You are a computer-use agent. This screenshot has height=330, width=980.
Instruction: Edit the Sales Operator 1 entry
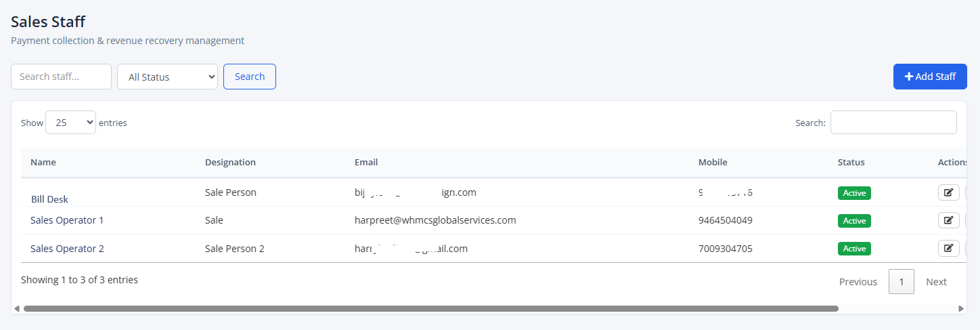[x=948, y=220]
